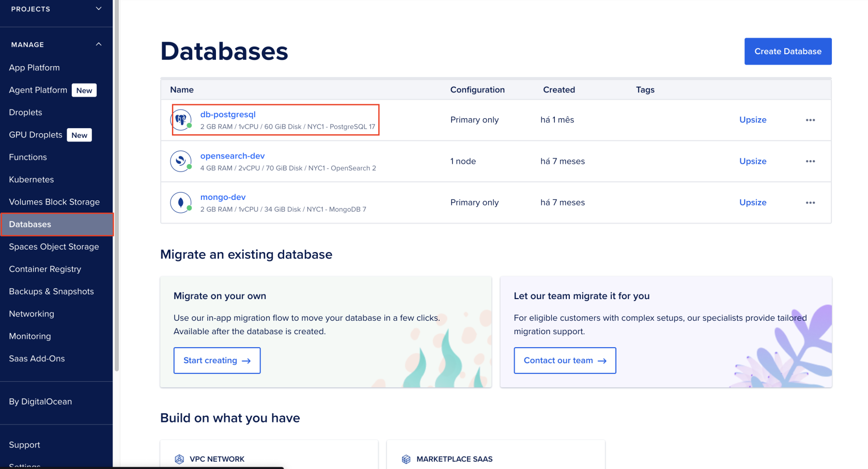Click Upsize for opensearch-dev
The image size is (868, 469).
point(752,161)
